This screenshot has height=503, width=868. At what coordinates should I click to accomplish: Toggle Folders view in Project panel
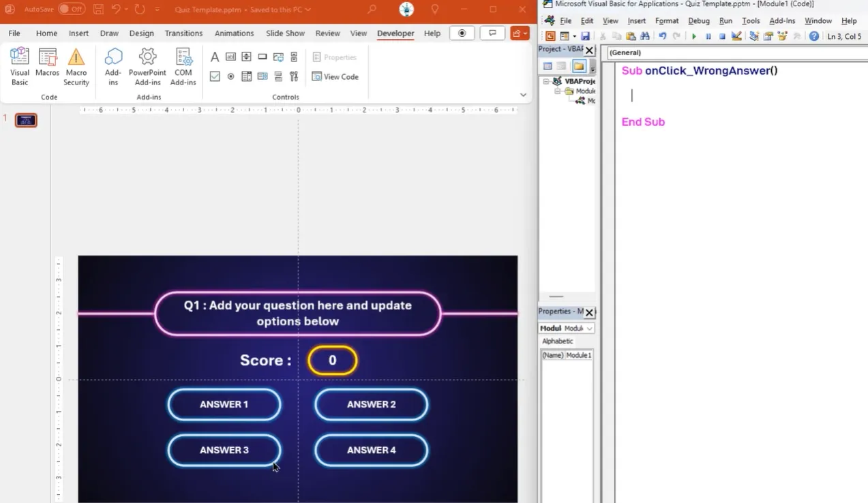coord(578,66)
